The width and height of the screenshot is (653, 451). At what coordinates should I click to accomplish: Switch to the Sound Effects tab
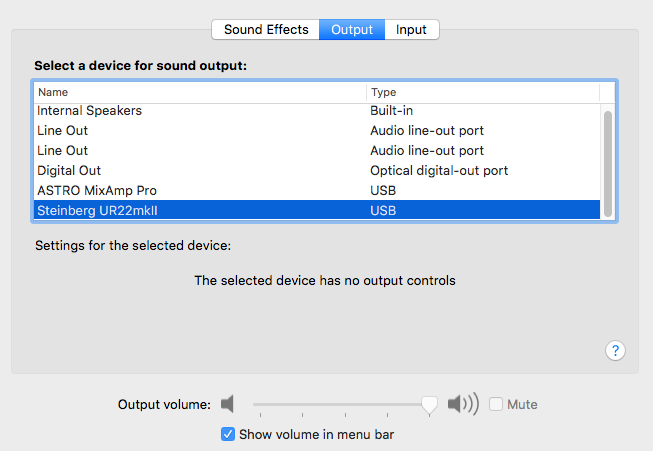pos(266,29)
